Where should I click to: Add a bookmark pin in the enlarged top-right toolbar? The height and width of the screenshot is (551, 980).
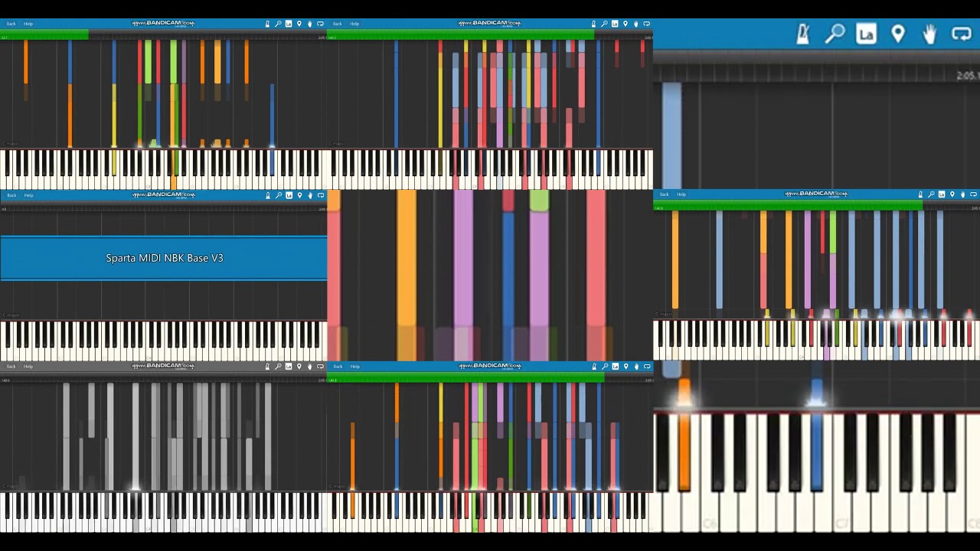[x=898, y=34]
